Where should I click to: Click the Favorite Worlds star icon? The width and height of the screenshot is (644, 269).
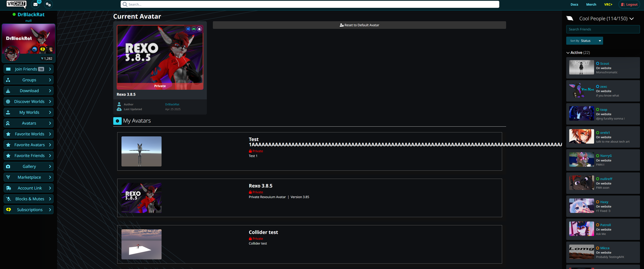tap(8, 134)
